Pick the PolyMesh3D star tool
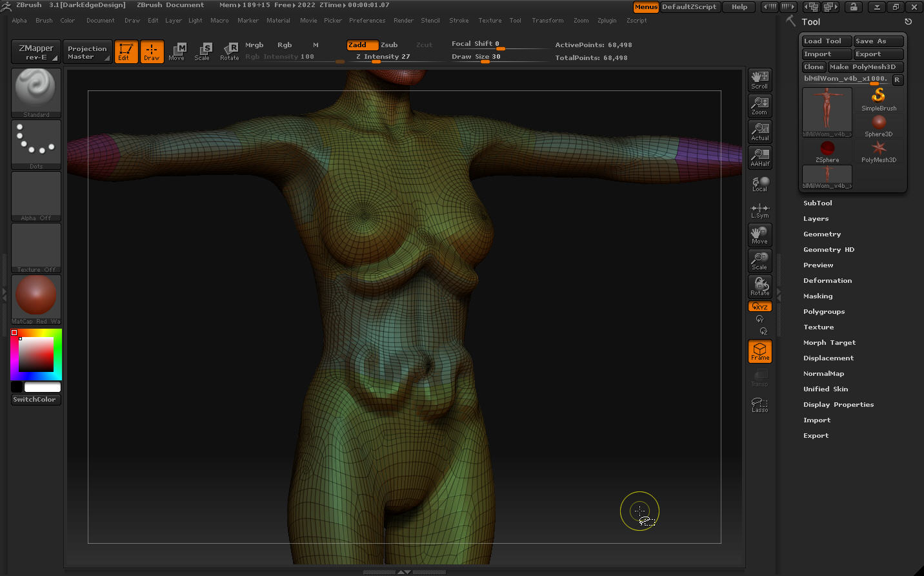 click(x=878, y=151)
